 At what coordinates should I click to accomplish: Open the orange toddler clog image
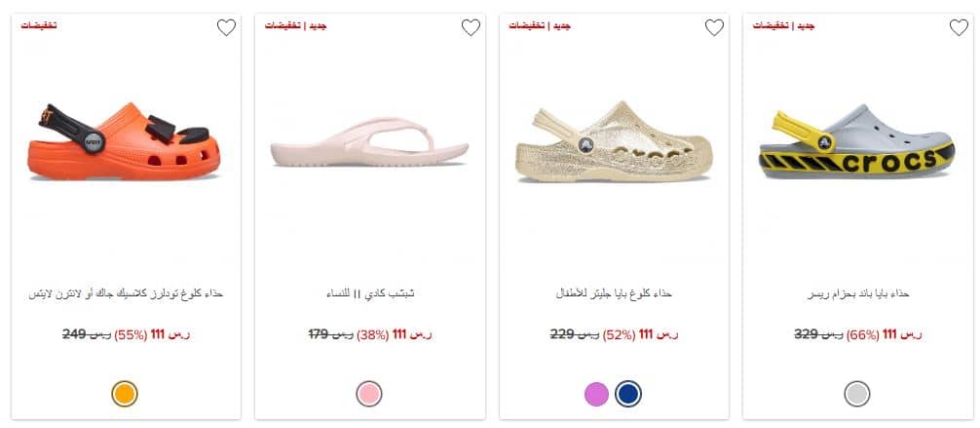(124, 139)
